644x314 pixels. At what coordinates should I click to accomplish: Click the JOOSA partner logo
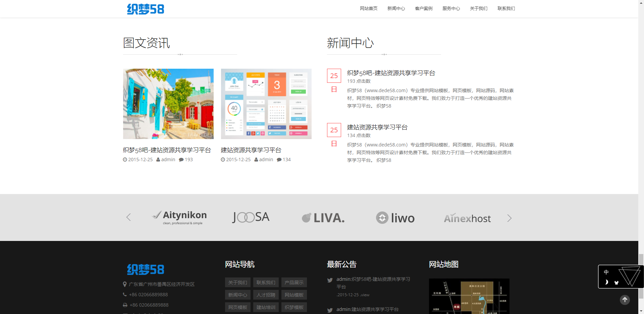(251, 217)
